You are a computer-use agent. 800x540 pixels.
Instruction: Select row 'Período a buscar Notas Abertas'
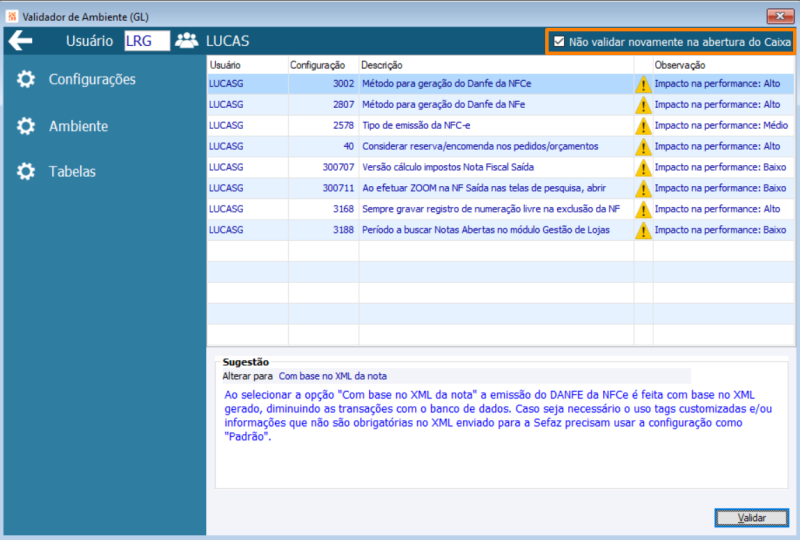coord(501,230)
